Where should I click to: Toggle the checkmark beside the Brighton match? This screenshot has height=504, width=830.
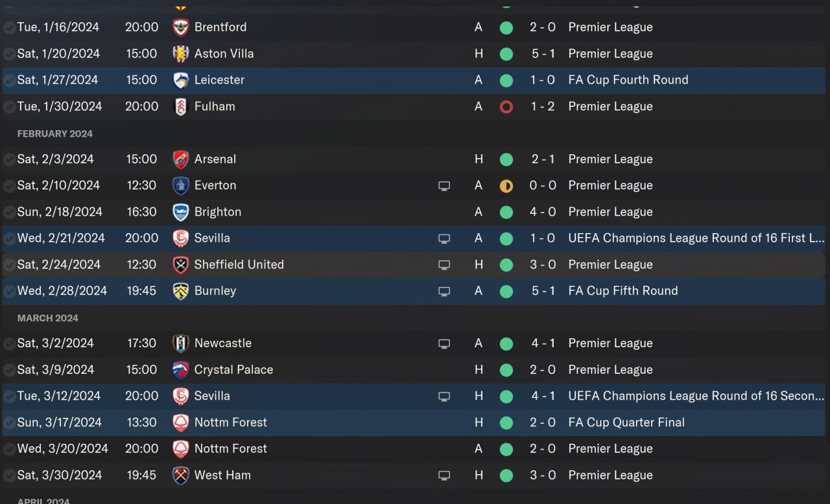9,212
